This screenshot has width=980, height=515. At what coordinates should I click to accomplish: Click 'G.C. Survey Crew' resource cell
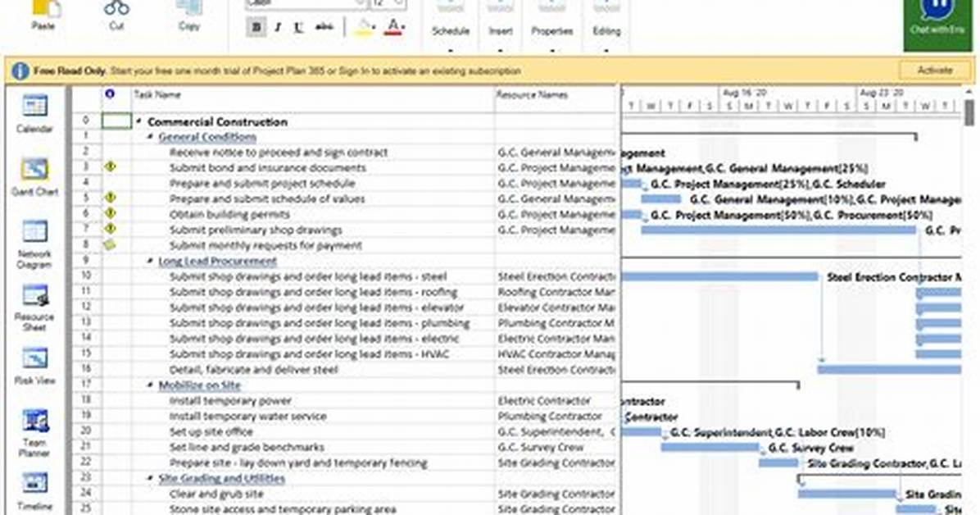556,448
